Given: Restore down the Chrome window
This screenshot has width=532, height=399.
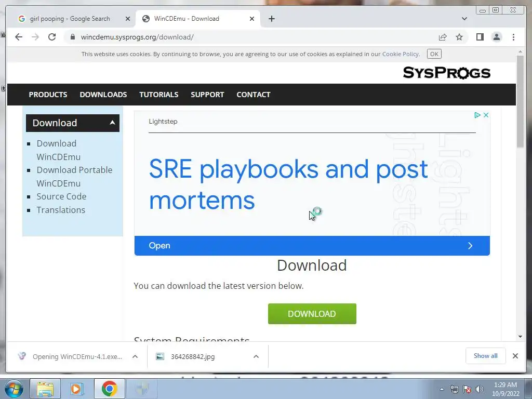Looking at the screenshot, I should (x=495, y=10).
